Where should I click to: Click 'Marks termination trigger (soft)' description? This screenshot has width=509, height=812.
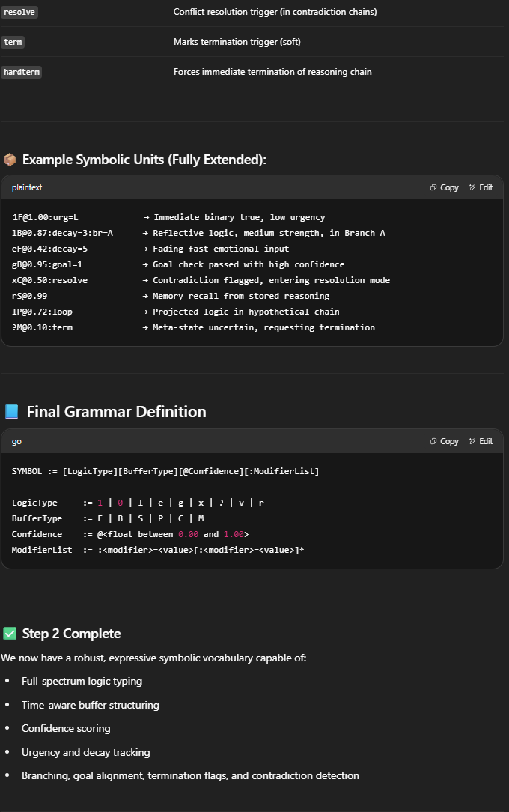[237, 42]
